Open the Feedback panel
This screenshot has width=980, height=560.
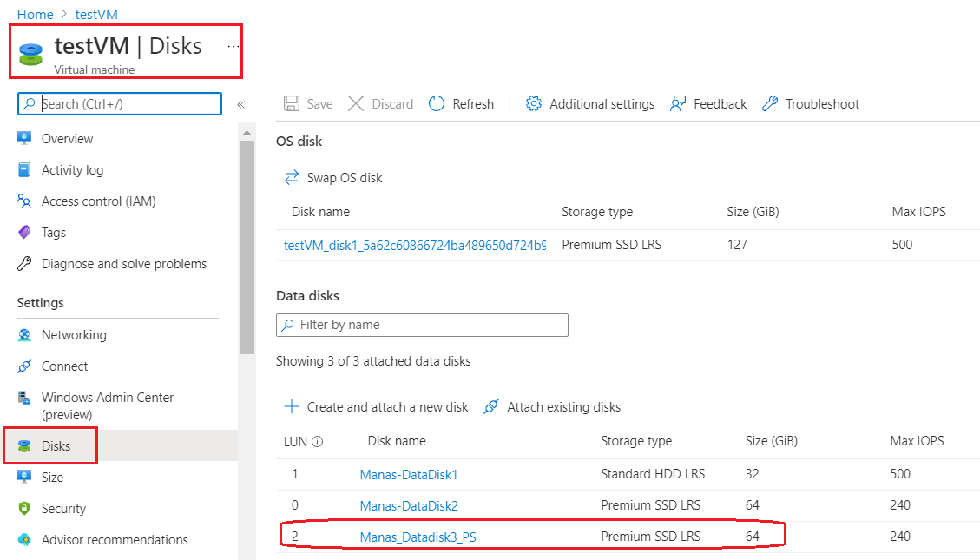tap(720, 103)
